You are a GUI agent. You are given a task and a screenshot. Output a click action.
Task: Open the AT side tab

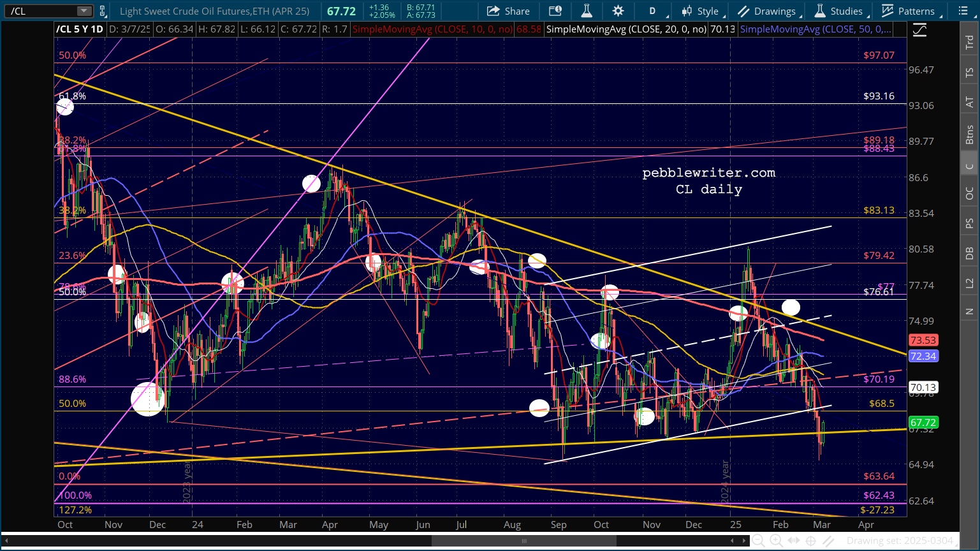[x=969, y=102]
